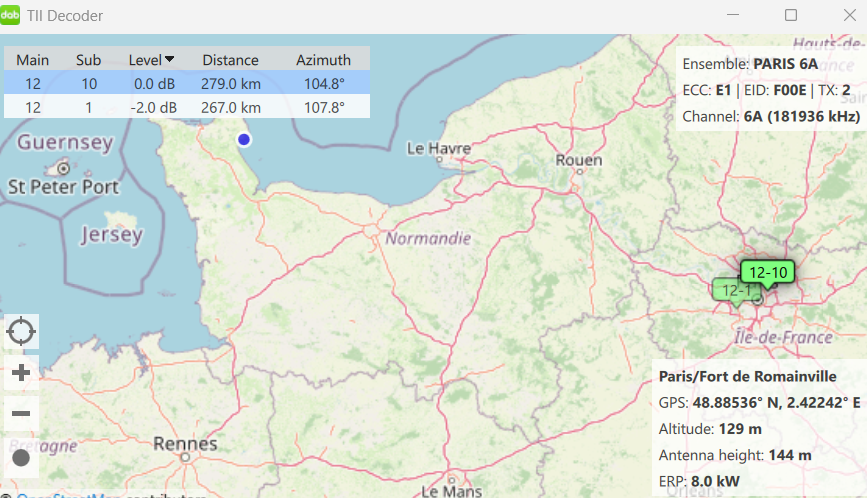The height and width of the screenshot is (498, 867).
Task: Click the gray circle record button
Action: pos(21,458)
